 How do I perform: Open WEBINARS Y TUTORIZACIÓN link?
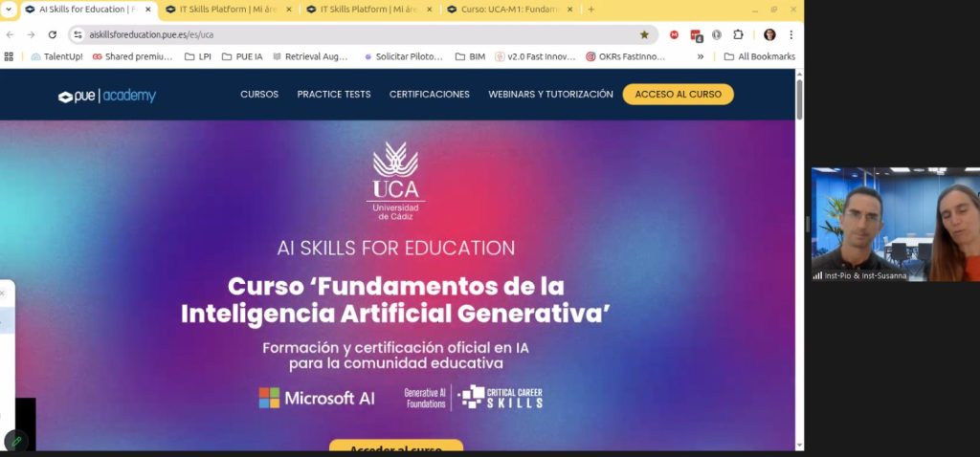pos(550,95)
